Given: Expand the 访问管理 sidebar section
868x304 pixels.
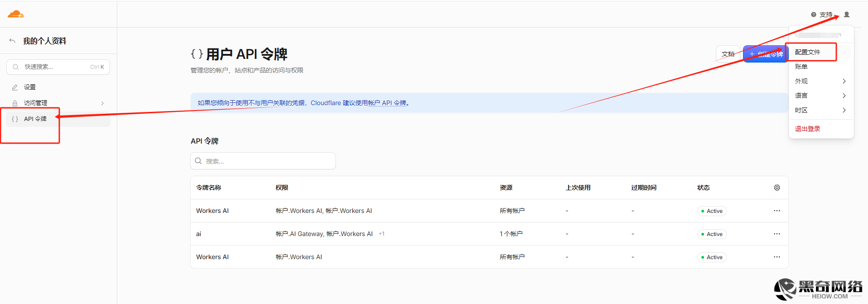Looking at the screenshot, I should pyautogui.click(x=102, y=103).
